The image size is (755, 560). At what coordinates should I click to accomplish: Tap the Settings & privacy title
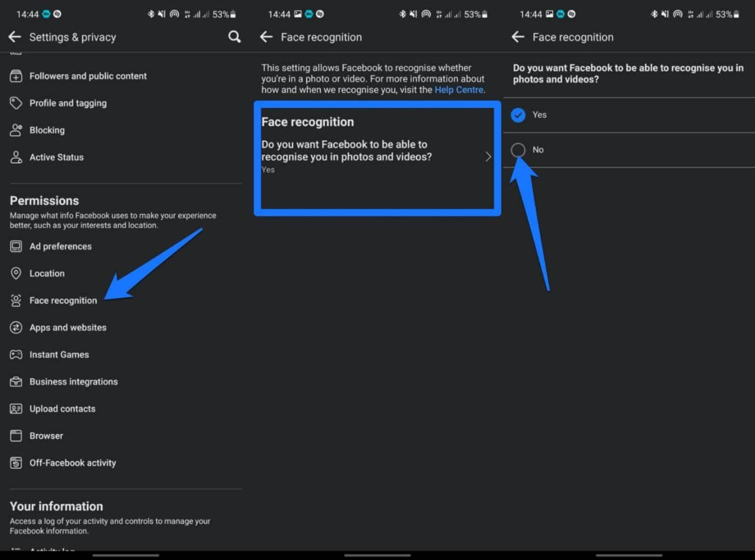[73, 37]
